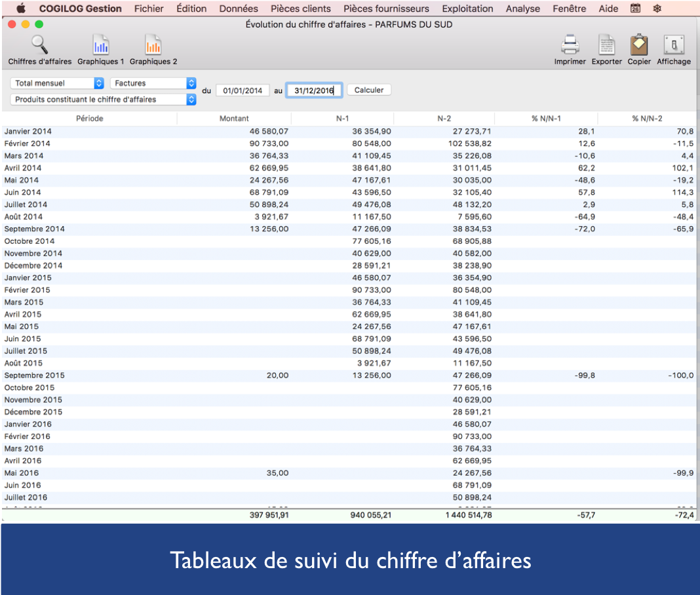Click the total % N/N-1 value -57,7
Screen dimensions: 700x595
tap(586, 515)
